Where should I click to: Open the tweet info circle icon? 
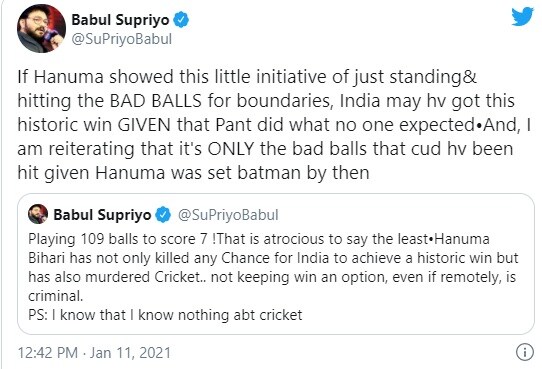(525, 352)
